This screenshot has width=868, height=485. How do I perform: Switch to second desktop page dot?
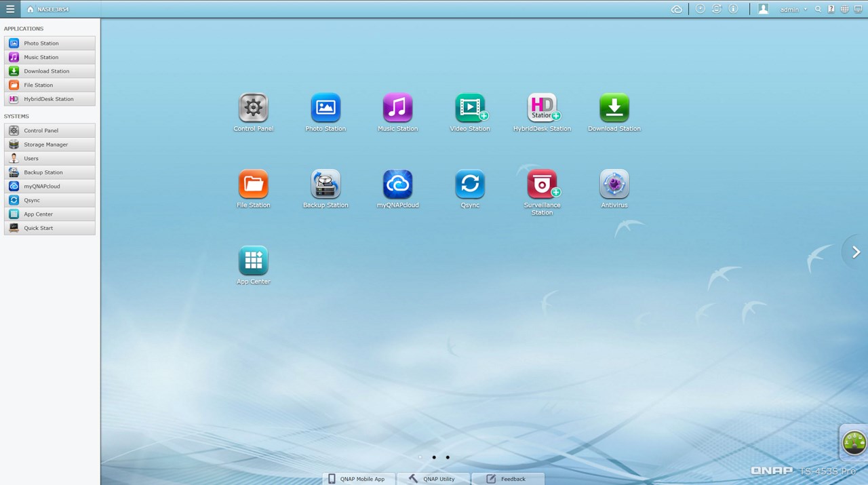[x=434, y=457]
